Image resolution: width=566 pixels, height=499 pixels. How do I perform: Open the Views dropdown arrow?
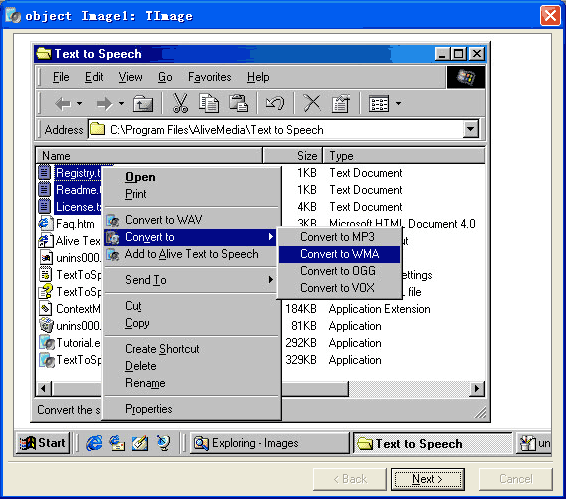tap(398, 104)
